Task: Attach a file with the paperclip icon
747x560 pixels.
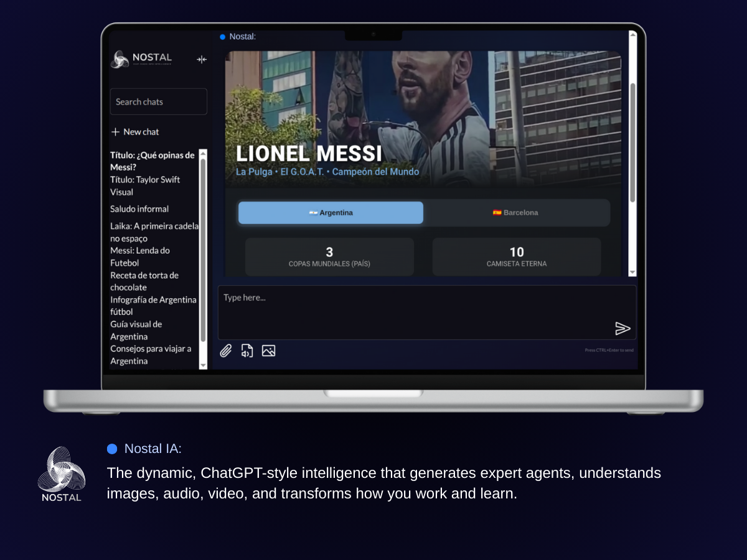Action: click(x=226, y=351)
